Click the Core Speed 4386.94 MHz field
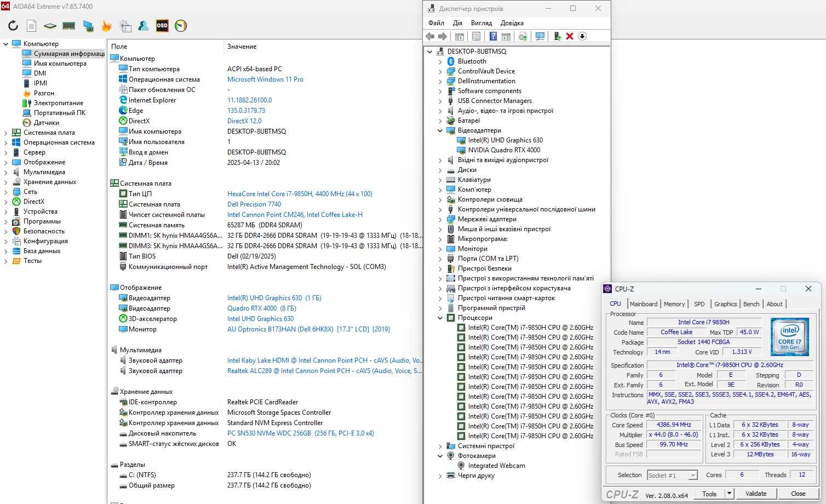The image size is (826, 504). (x=674, y=425)
